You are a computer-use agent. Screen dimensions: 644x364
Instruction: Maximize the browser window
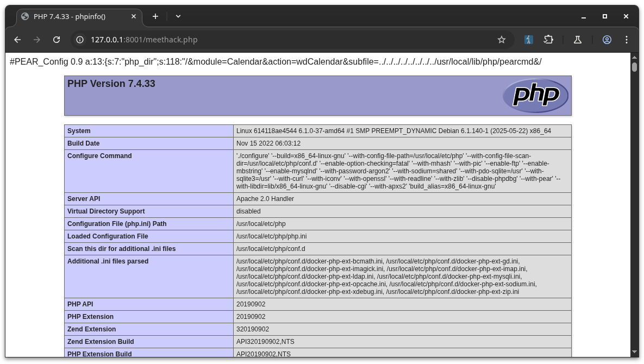point(604,16)
